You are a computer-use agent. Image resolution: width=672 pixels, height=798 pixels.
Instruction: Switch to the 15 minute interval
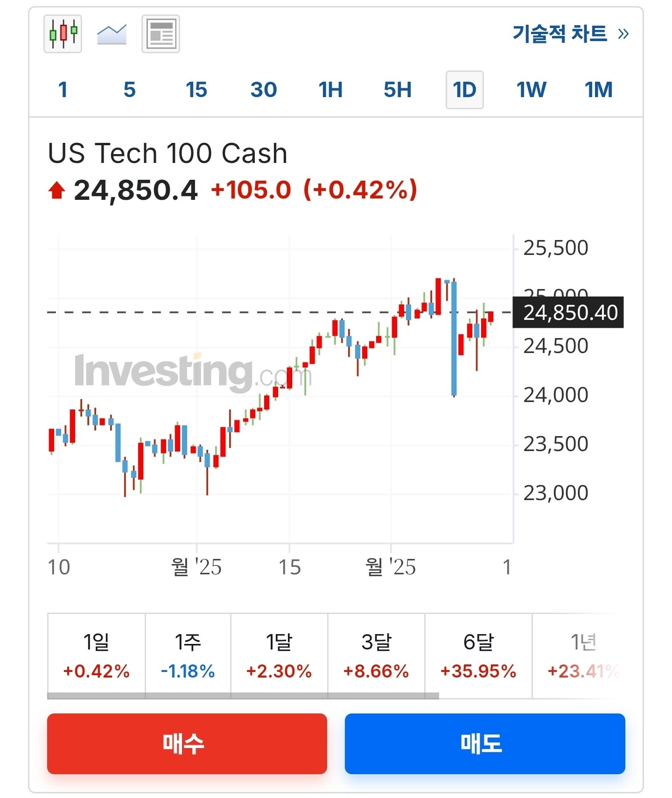[196, 90]
